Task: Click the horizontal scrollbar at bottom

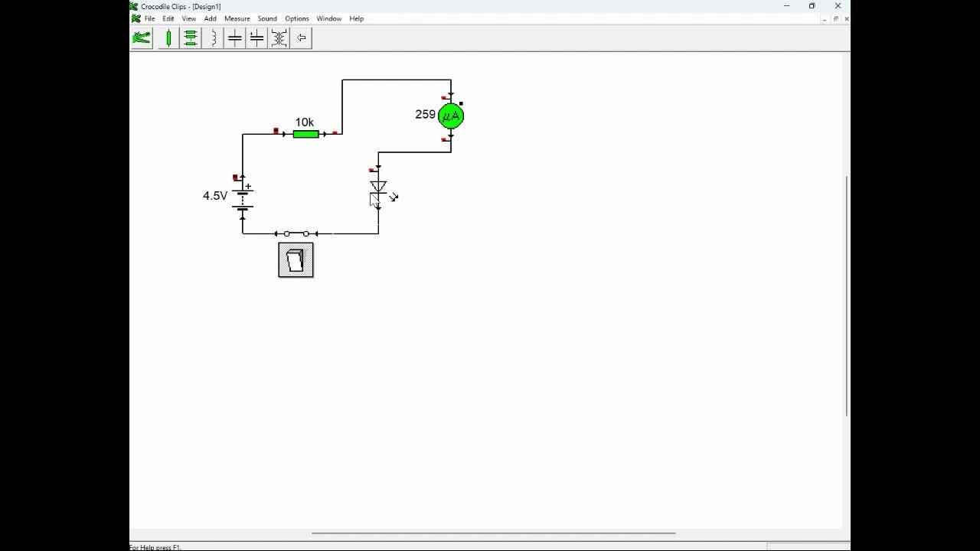Action: point(493,533)
